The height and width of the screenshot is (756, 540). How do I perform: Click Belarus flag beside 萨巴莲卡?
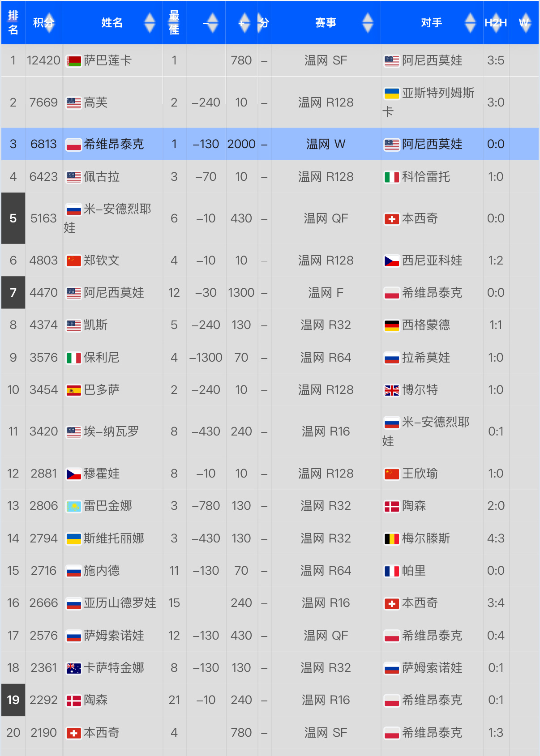[74, 61]
